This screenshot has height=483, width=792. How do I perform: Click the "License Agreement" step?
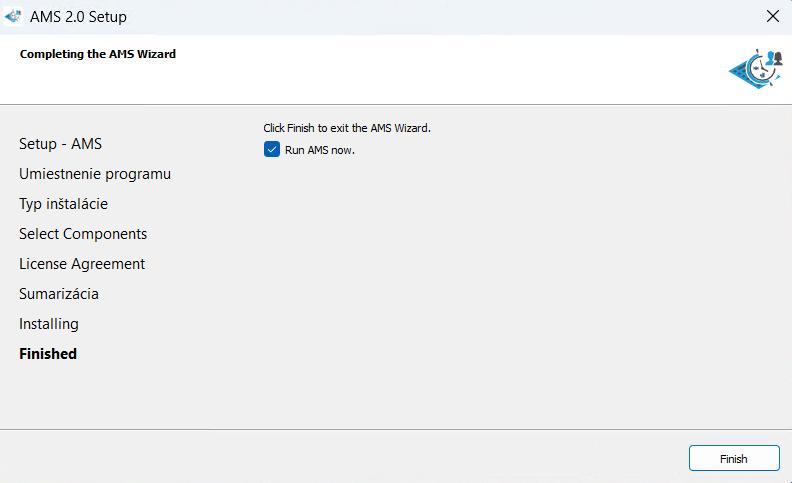pyautogui.click(x=82, y=264)
